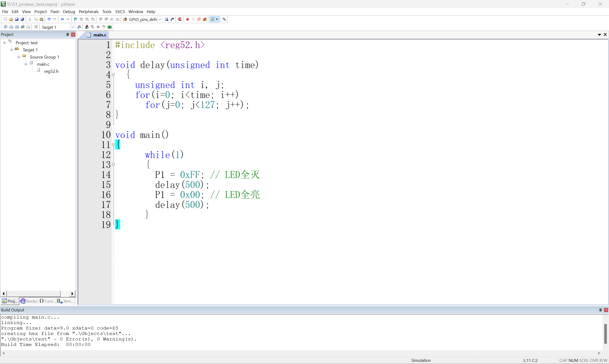Screen dimensions: 609x364
Task: Insert a breakpoint with the red dot icon
Action: click(188, 19)
